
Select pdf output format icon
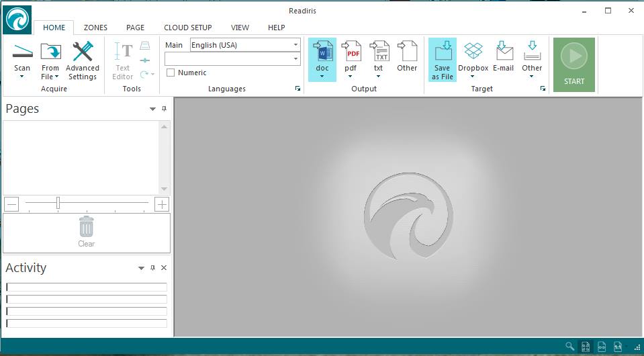351,51
